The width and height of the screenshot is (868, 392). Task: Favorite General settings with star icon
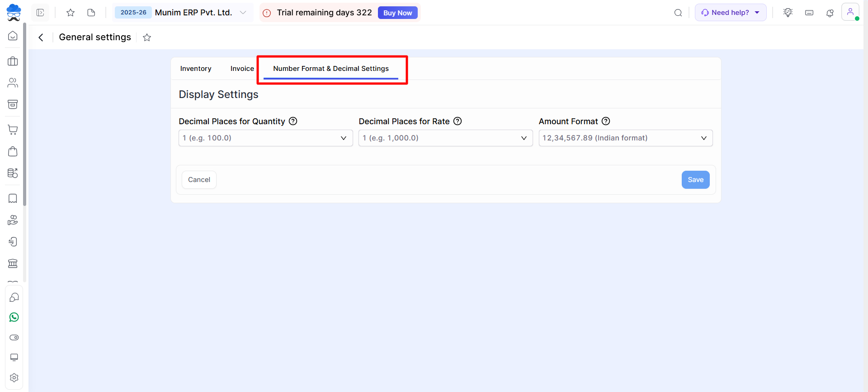(x=147, y=37)
